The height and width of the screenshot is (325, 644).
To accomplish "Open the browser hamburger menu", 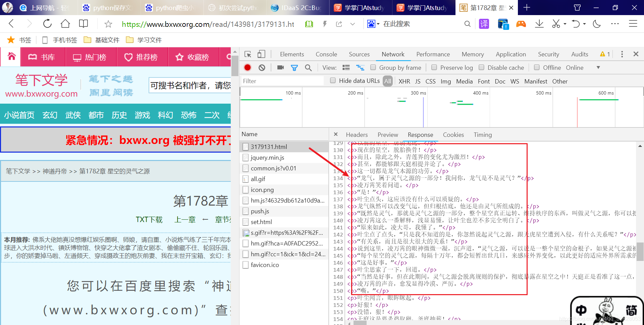I will (633, 24).
